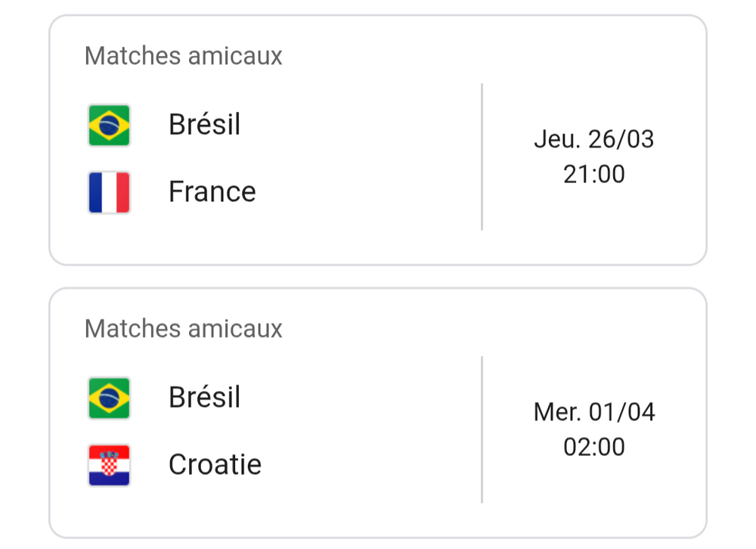Click the blank area right of the Croatie name
756x549 pixels.
(363, 464)
